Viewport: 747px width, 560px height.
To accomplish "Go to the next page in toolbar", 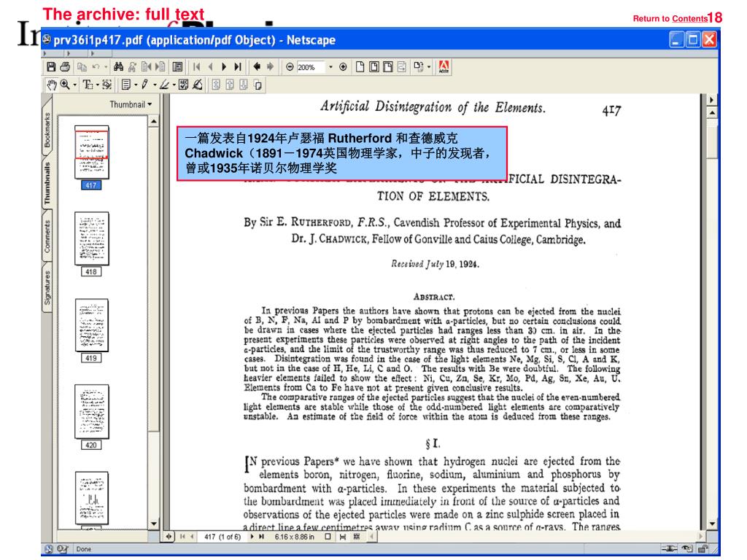I will click(224, 67).
